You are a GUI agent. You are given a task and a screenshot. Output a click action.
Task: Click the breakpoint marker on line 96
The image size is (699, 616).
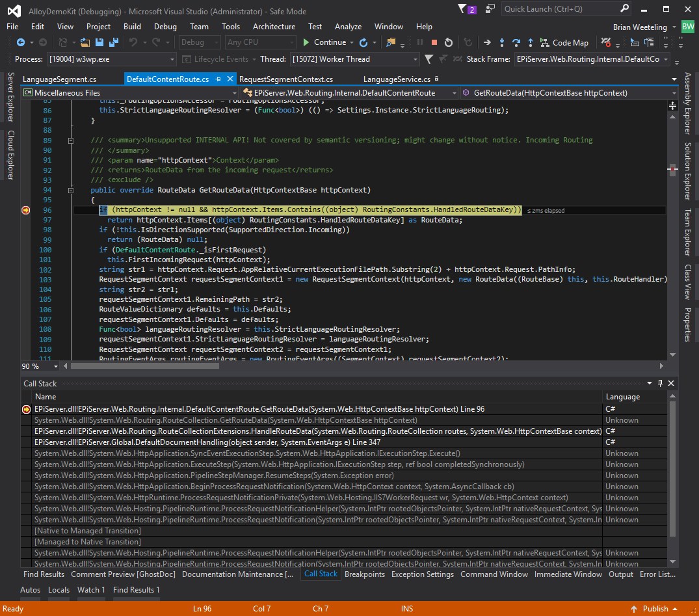click(26, 210)
